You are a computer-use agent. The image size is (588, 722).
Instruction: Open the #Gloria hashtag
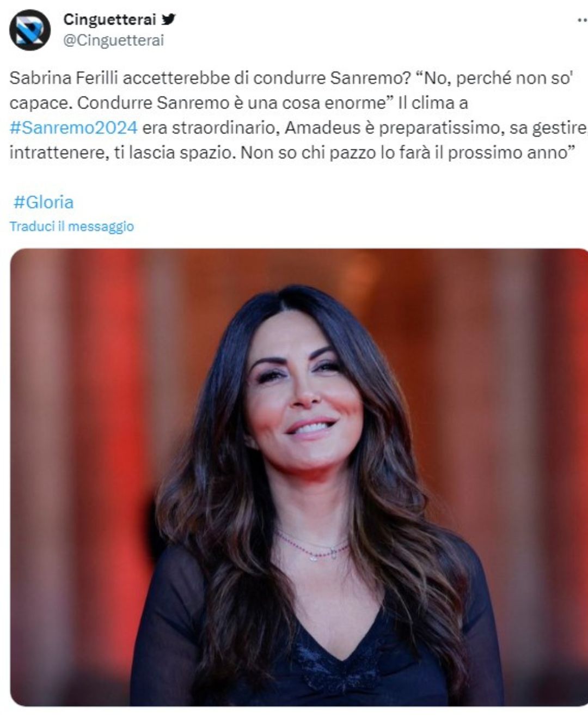tap(44, 202)
